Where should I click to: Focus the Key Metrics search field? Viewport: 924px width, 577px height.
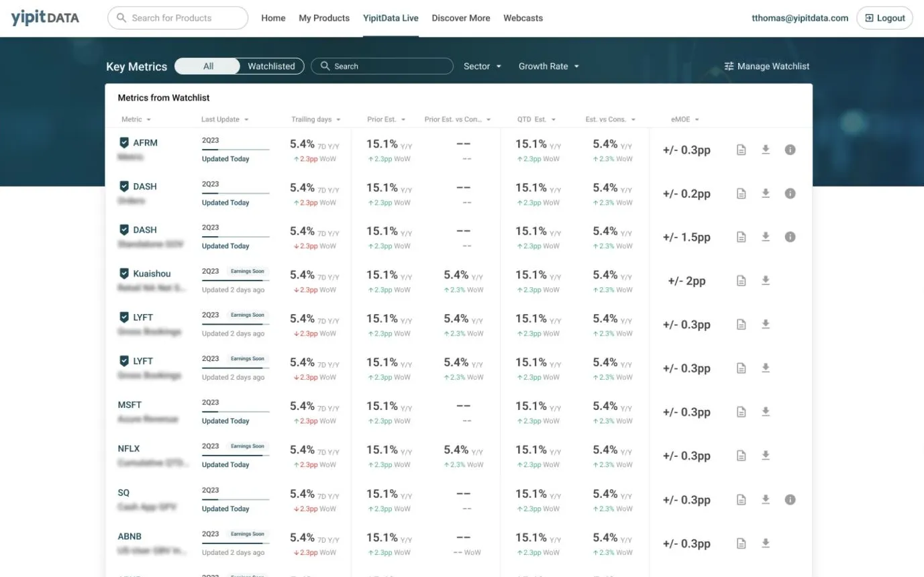[382, 66]
